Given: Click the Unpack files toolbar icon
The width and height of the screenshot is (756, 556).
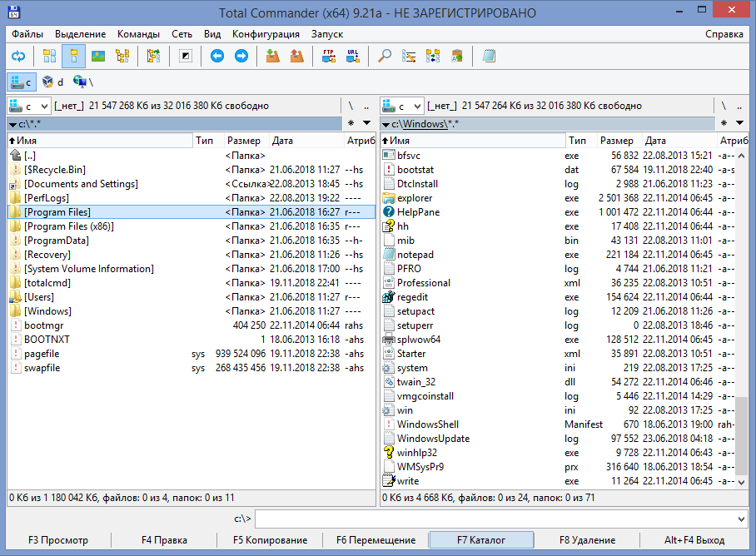Looking at the screenshot, I should tap(297, 57).
